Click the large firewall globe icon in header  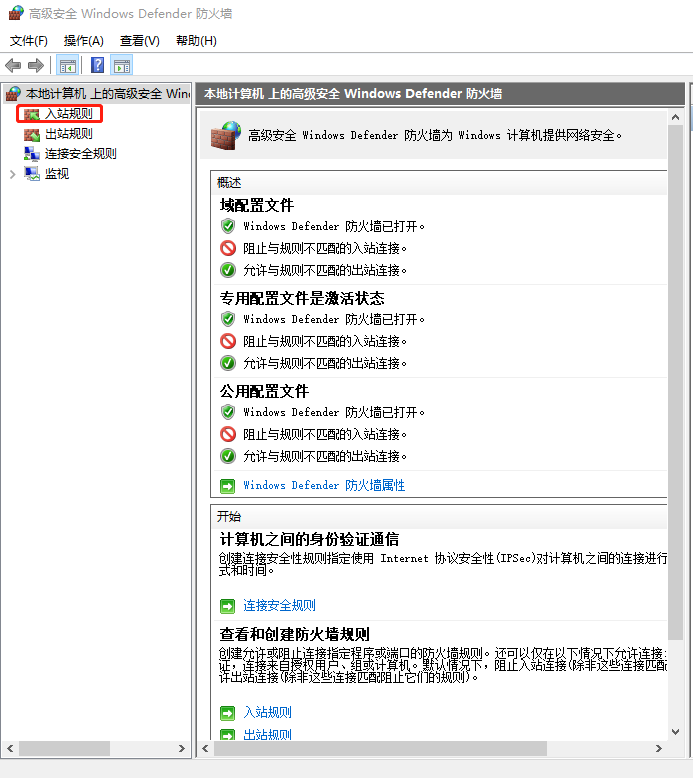[x=226, y=135]
